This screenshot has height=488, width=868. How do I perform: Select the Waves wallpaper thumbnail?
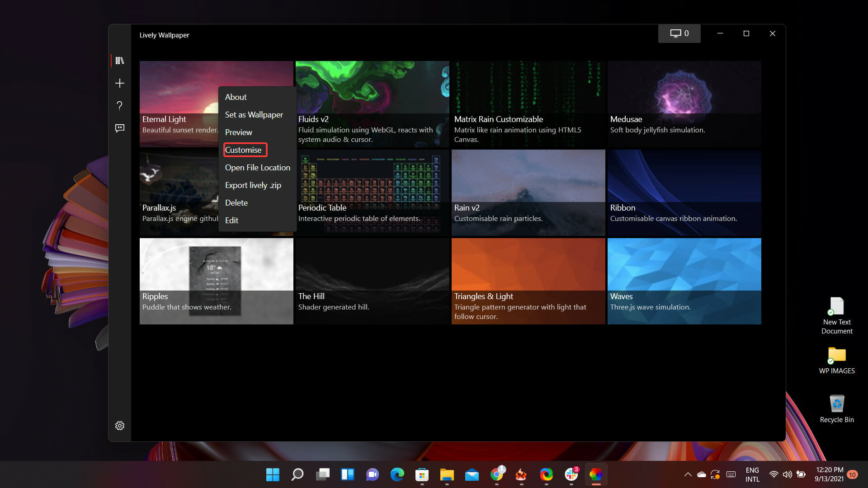tap(684, 271)
